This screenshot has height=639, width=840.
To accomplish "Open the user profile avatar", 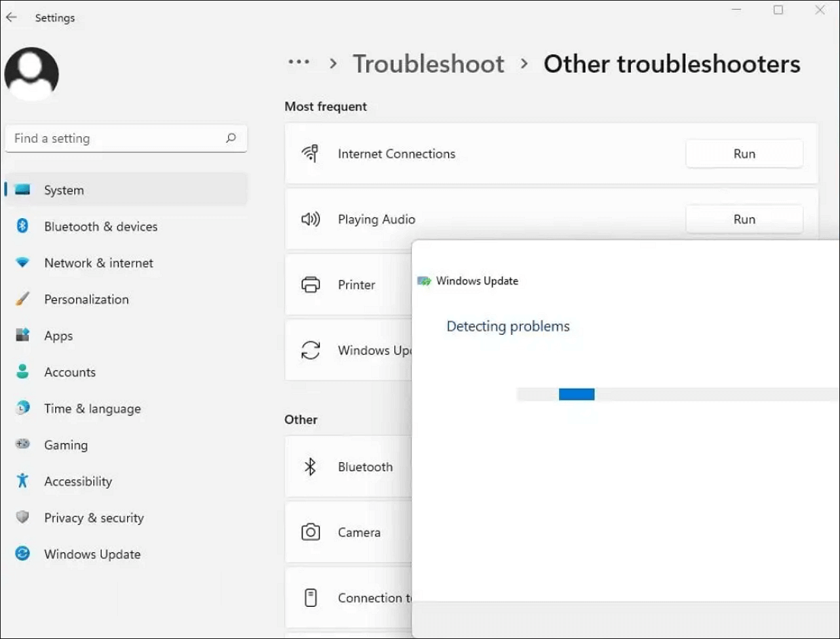I will pyautogui.click(x=31, y=74).
